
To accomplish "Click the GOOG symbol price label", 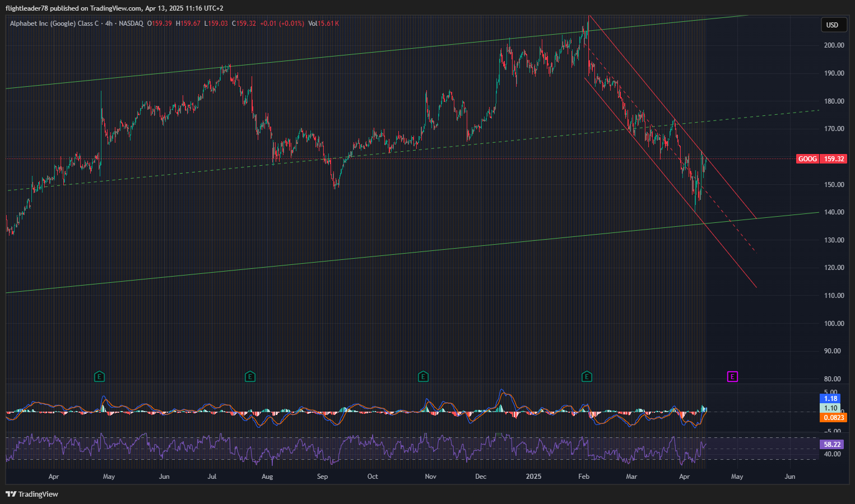I will click(x=807, y=159).
